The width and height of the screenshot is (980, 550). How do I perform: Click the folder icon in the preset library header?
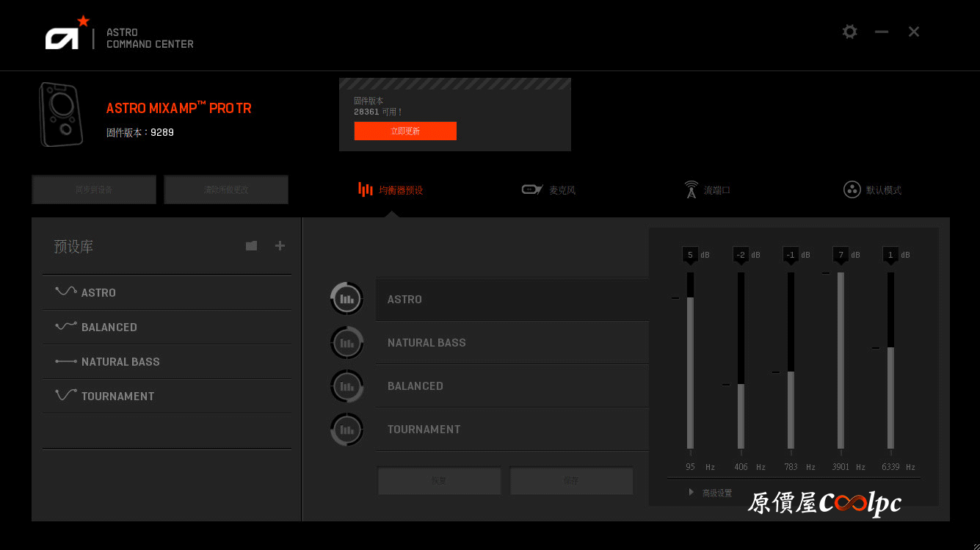[x=251, y=246]
